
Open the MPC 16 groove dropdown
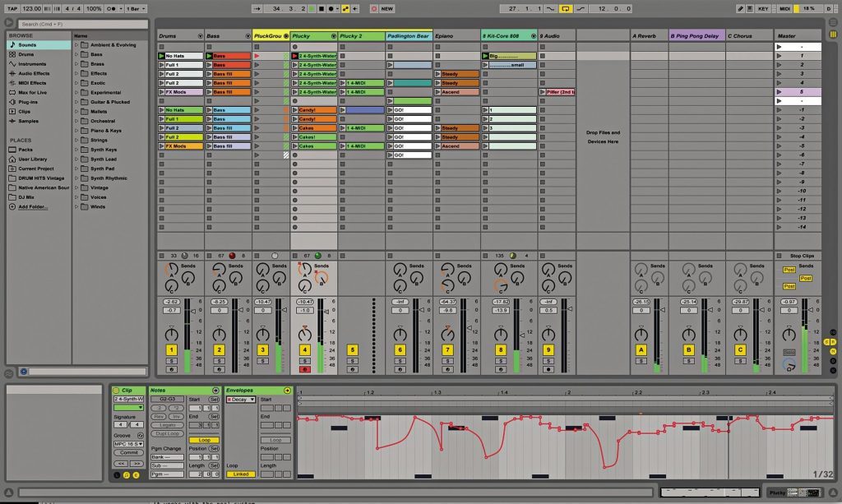pos(129,445)
